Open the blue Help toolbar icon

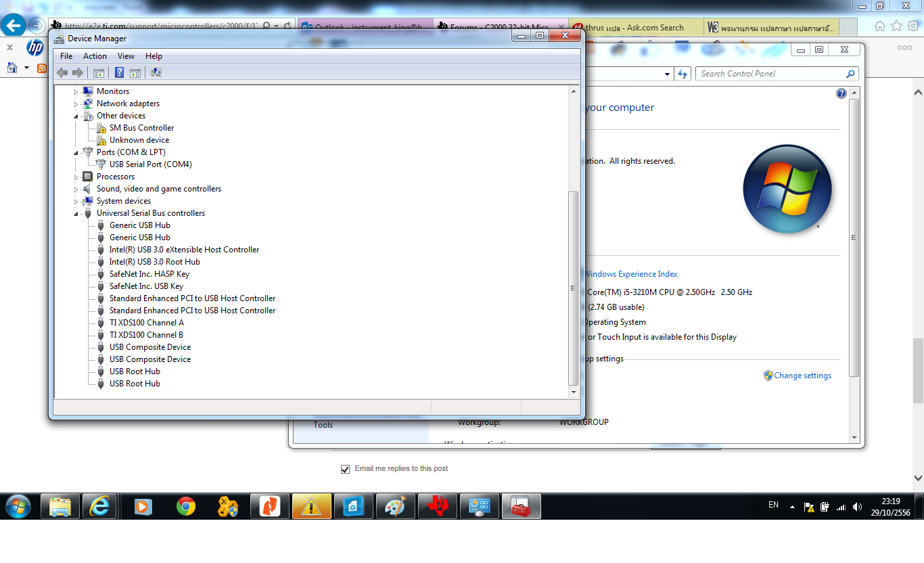[x=120, y=72]
